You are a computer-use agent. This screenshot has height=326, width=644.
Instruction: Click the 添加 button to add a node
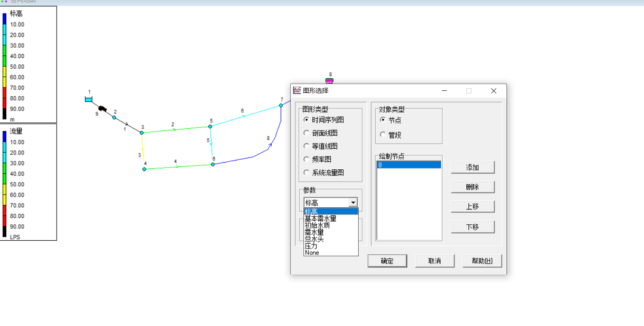(x=473, y=167)
